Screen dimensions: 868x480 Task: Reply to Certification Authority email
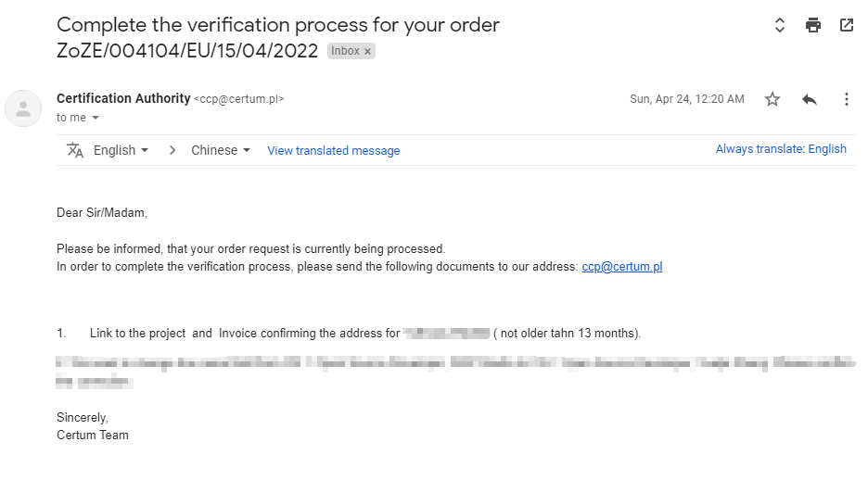[x=810, y=99]
